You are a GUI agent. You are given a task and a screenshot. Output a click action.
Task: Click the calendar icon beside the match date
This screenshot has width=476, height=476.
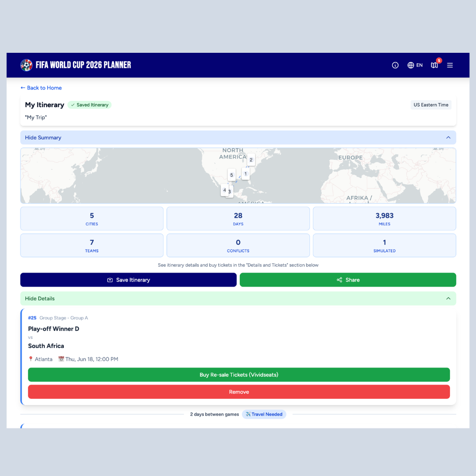pyautogui.click(x=61, y=359)
